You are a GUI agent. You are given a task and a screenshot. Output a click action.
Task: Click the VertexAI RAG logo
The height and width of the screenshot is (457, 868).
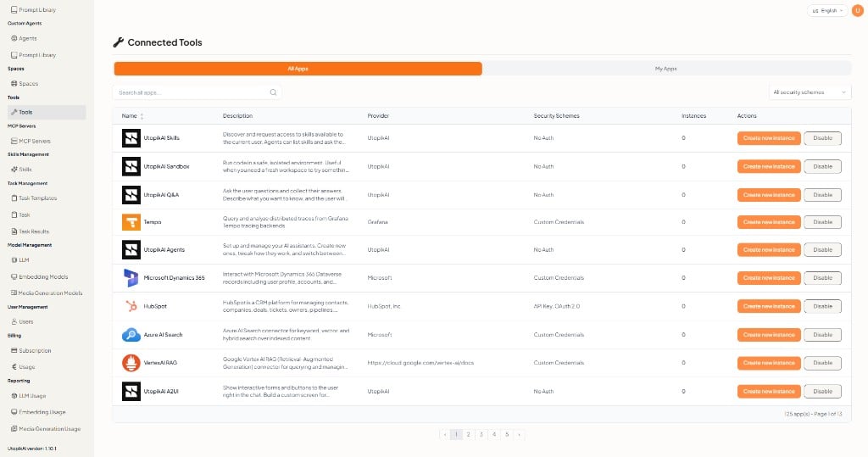point(131,363)
